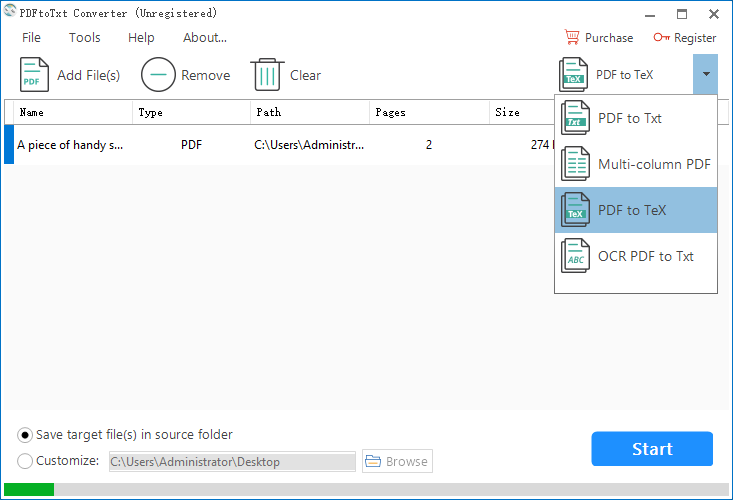Choose PDF to TeX option in list
This screenshot has width=733, height=500.
point(636,210)
